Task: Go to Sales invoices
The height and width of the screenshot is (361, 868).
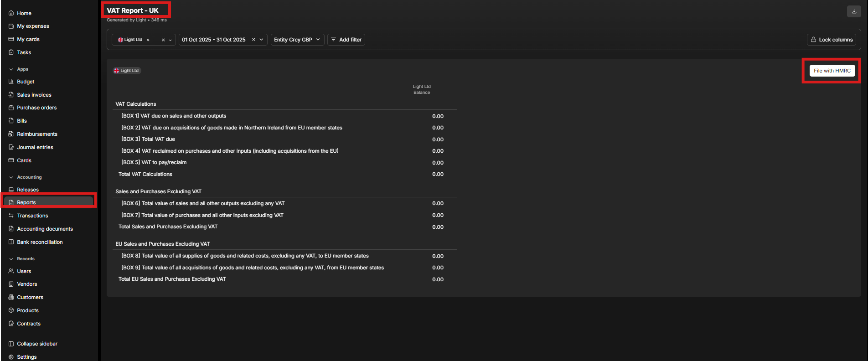Action: point(34,95)
